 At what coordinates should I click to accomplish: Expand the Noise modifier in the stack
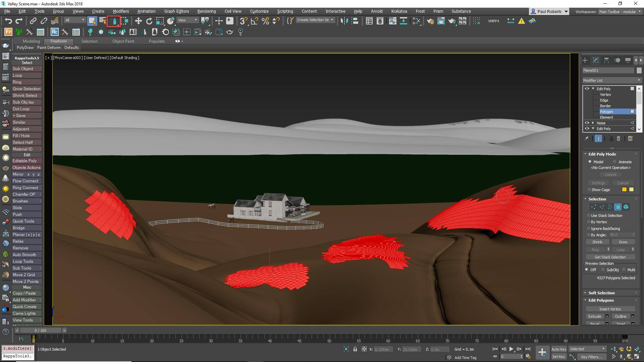[x=593, y=123]
